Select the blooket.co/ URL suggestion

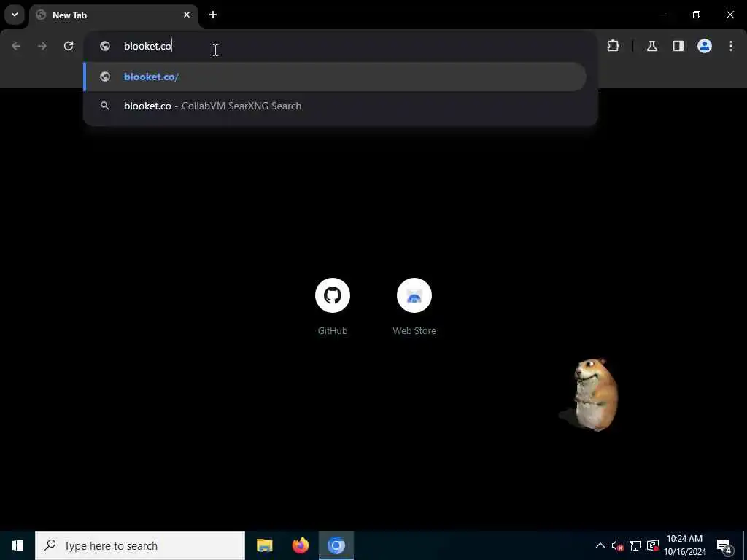pyautogui.click(x=335, y=77)
